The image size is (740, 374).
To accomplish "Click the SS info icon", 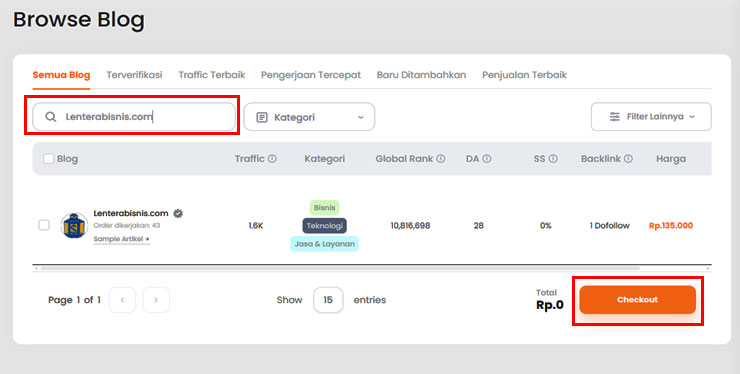I will click(x=553, y=159).
